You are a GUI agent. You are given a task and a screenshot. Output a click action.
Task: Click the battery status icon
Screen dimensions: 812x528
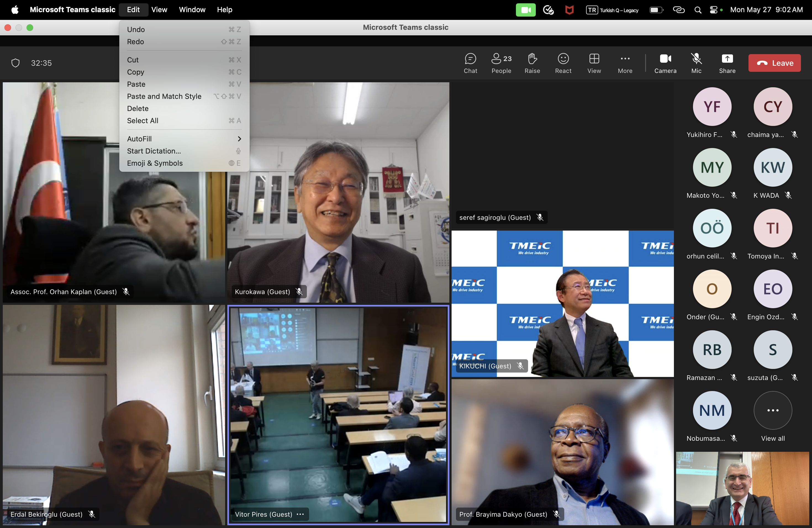[x=656, y=10]
